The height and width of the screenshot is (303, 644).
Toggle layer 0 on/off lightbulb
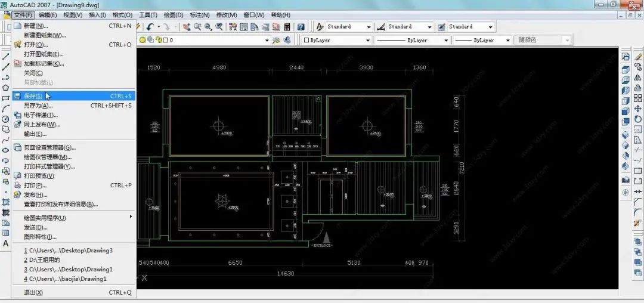click(x=143, y=40)
